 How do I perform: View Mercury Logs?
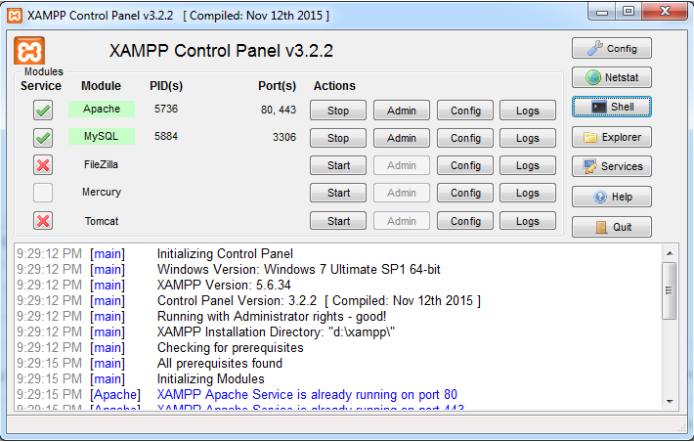pyautogui.click(x=528, y=193)
